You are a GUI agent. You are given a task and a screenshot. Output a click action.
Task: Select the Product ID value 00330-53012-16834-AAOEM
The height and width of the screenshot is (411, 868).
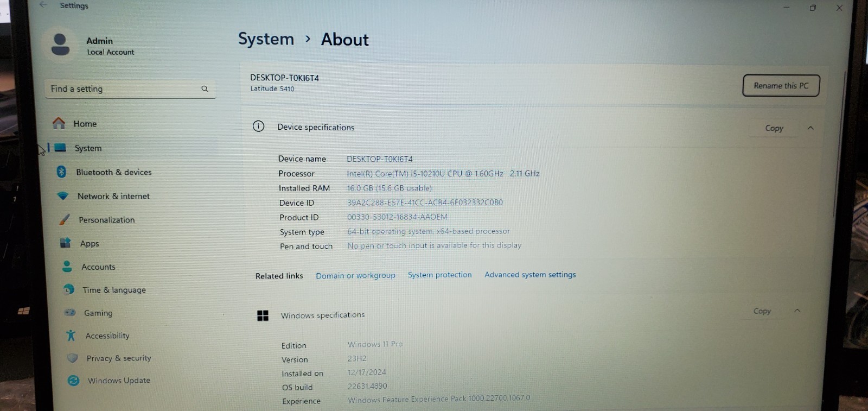[x=397, y=217]
